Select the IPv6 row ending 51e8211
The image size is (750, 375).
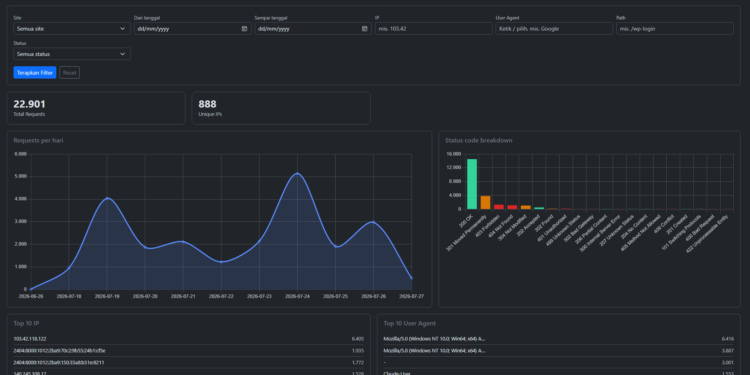click(188, 363)
